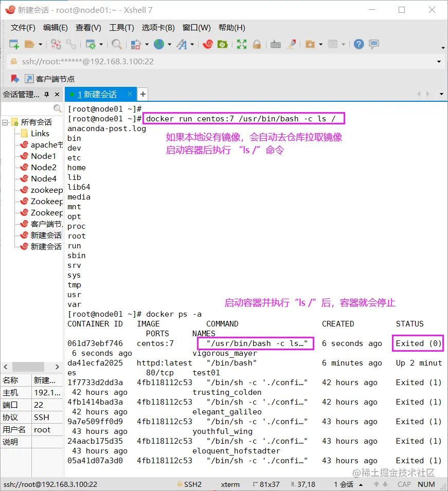Image resolution: width=448 pixels, height=491 pixels.
Task: Select the Node4 session
Action: click(44, 178)
